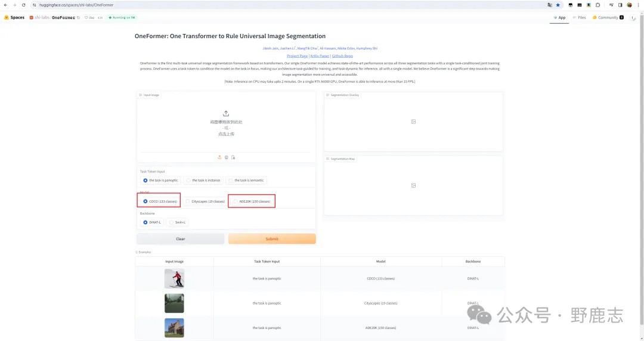
Task: Reload the current page
Action: tap(23, 5)
